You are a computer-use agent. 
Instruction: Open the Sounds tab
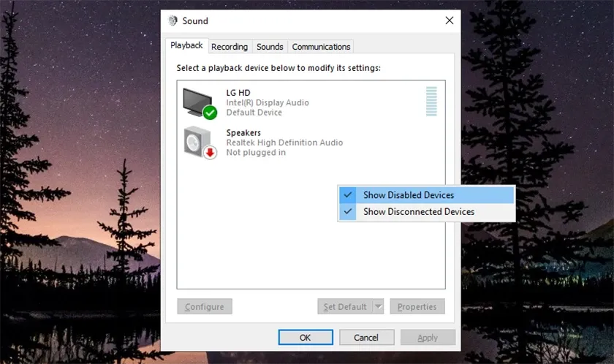coord(270,47)
